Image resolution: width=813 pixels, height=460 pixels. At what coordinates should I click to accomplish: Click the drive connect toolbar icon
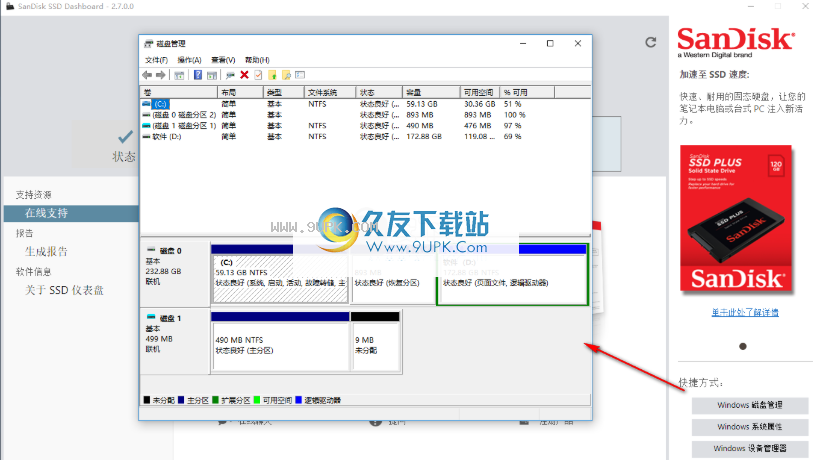click(230, 75)
